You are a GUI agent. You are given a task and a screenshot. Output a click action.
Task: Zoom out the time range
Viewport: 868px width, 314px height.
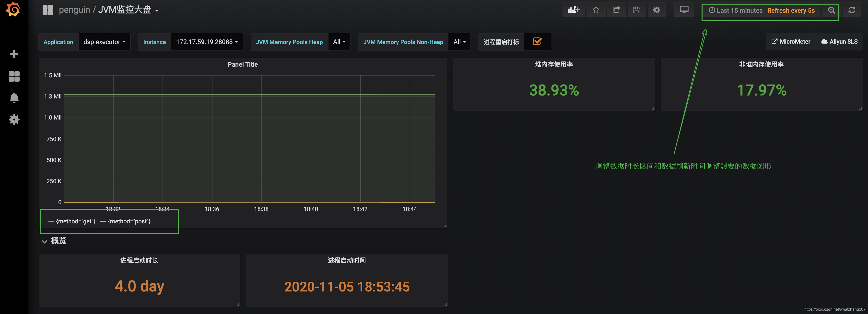click(x=831, y=10)
